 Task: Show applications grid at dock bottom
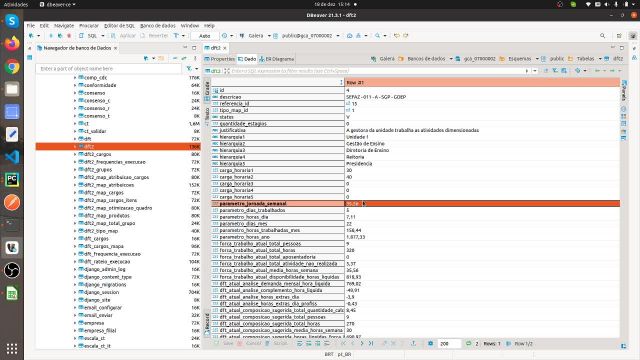tap(12, 349)
